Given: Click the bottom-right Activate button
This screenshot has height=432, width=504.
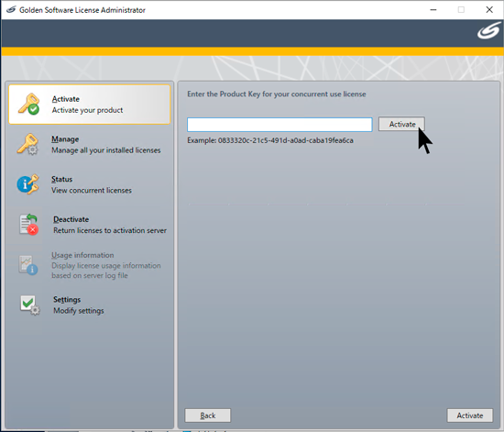Looking at the screenshot, I should click(469, 415).
